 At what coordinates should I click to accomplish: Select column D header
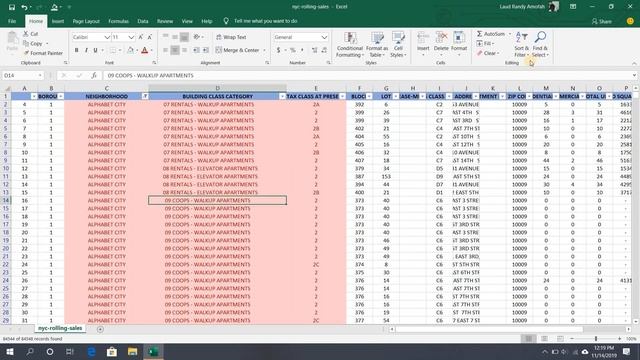point(217,88)
